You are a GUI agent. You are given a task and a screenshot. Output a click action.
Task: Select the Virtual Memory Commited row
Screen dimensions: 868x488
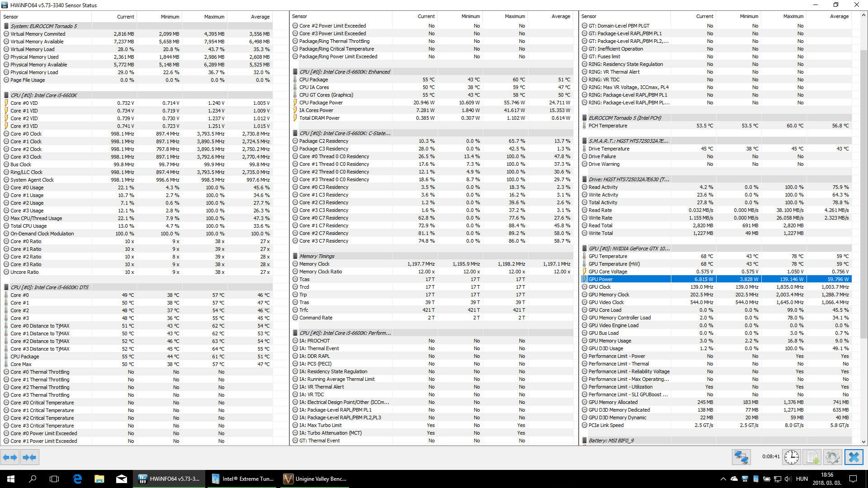tap(137, 34)
